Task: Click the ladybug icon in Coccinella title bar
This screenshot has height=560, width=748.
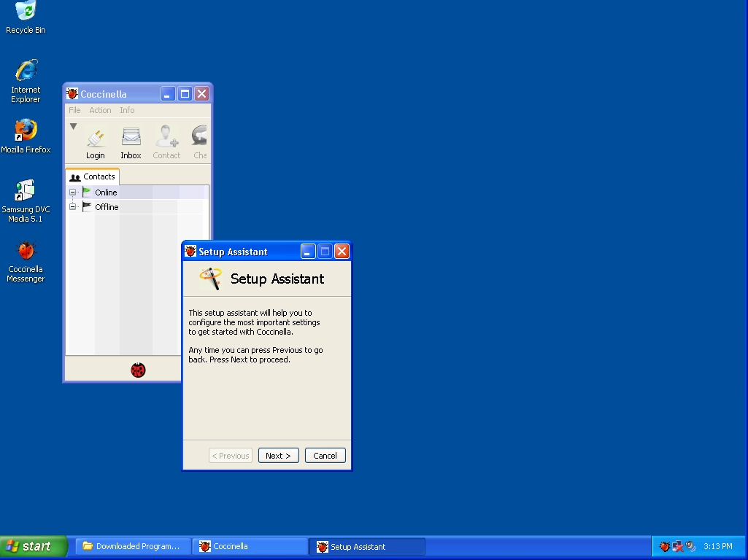Action: [72, 94]
